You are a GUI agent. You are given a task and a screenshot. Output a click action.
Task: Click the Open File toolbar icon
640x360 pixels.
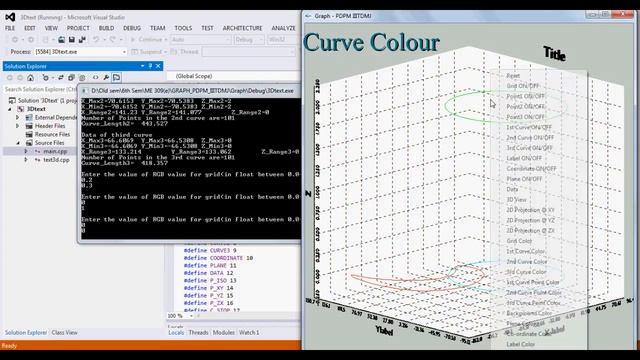click(x=61, y=40)
